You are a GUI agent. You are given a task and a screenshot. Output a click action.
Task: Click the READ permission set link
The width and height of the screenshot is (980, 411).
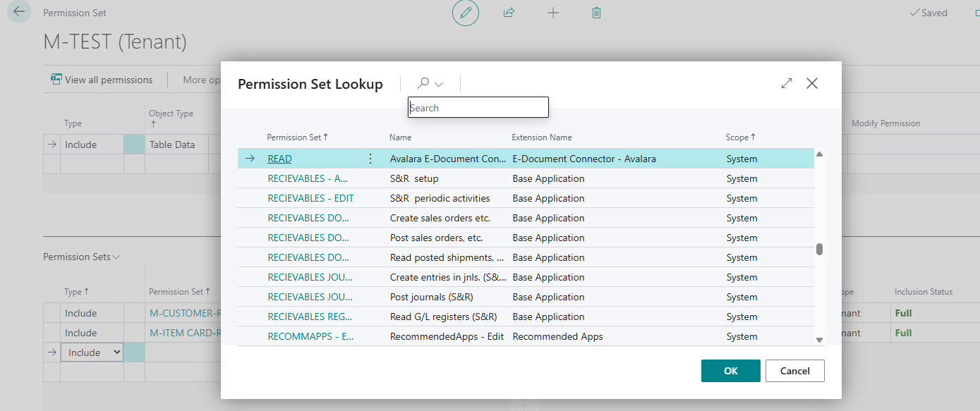pyautogui.click(x=279, y=159)
